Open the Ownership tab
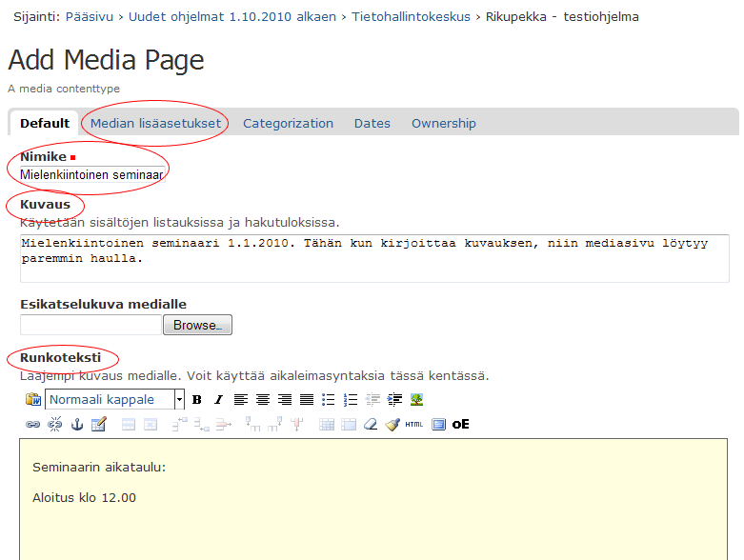Image resolution: width=744 pixels, height=560 pixels. (x=444, y=123)
